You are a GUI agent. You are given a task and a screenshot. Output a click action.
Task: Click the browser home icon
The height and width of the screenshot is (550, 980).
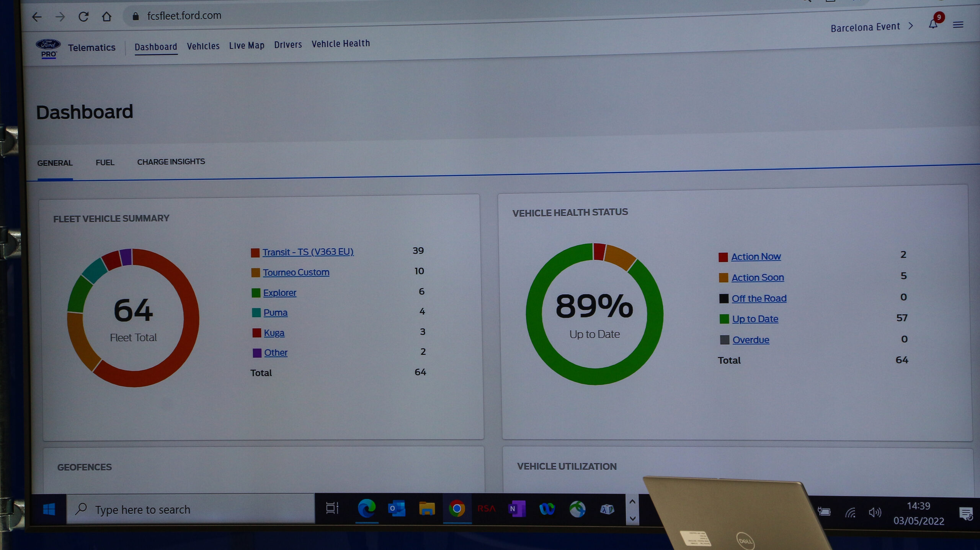pos(106,16)
